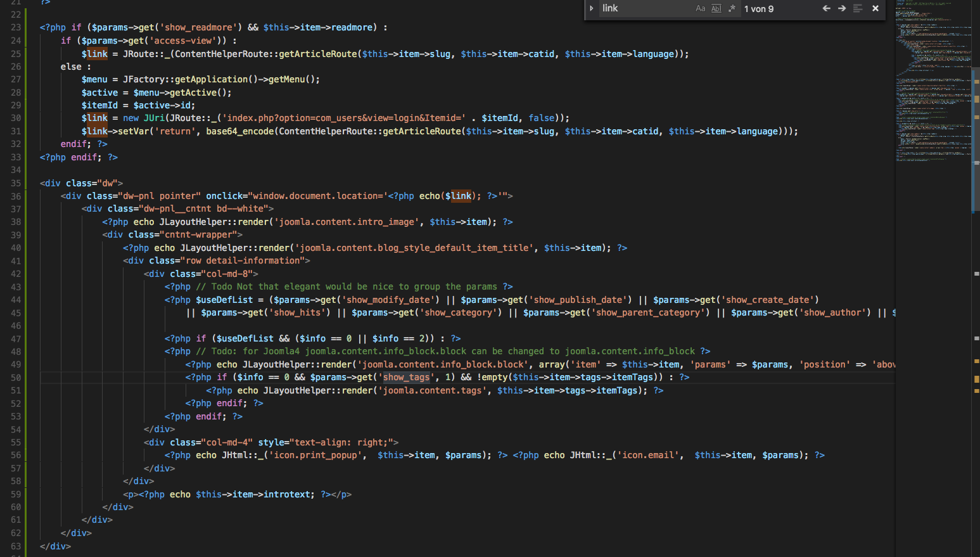This screenshot has width=980, height=557.
Task: Click line number 23 in gutter
Action: pos(16,27)
